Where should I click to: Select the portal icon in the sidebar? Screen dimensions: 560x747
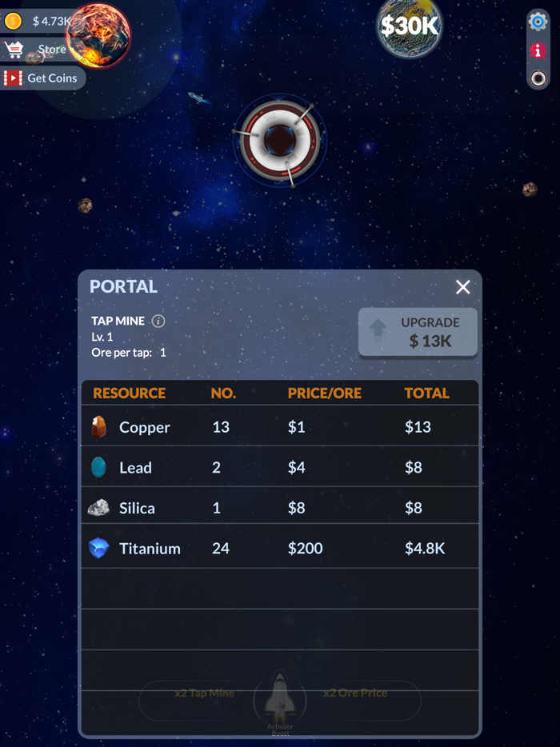[538, 78]
